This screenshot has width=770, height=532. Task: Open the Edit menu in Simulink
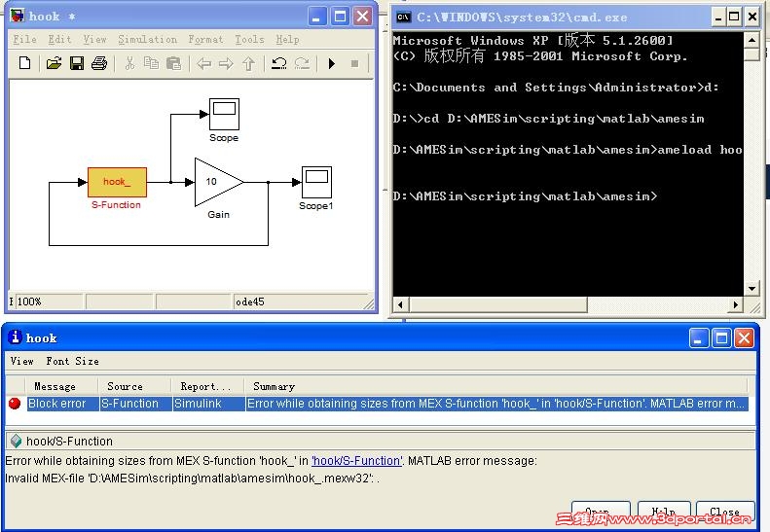tap(59, 39)
